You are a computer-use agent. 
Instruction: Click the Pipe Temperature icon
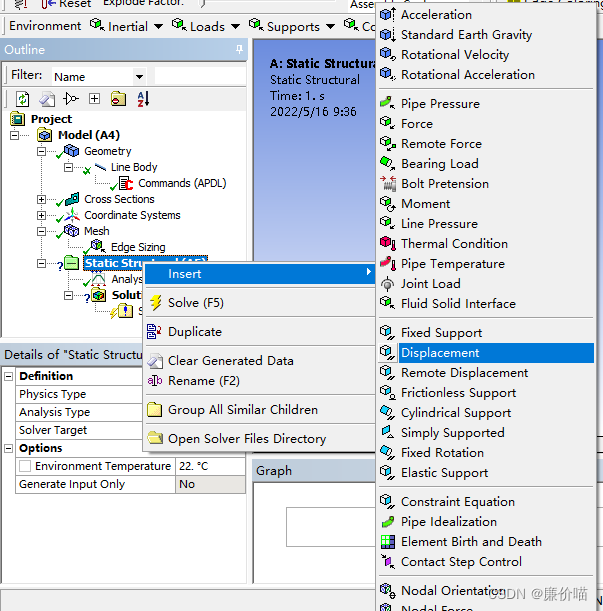pos(387,263)
